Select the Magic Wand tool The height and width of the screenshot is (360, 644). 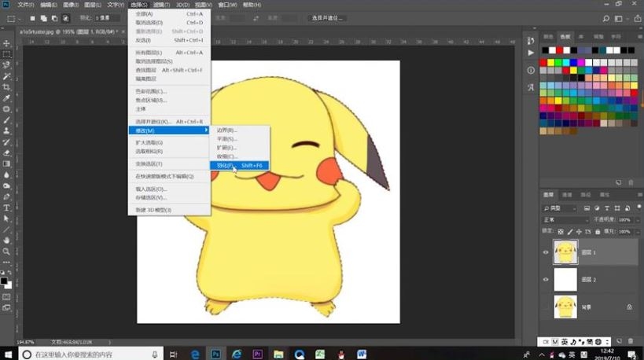pos(6,76)
